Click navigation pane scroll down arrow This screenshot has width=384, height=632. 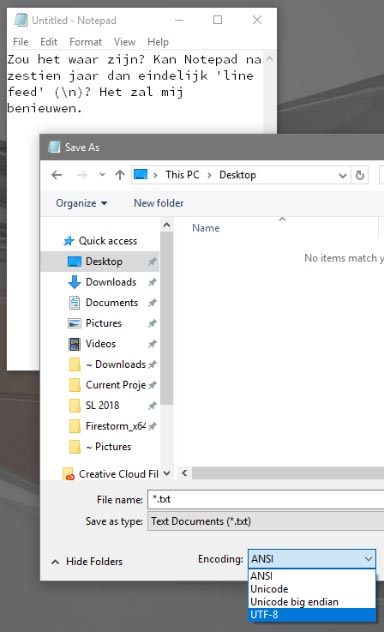coord(167,473)
